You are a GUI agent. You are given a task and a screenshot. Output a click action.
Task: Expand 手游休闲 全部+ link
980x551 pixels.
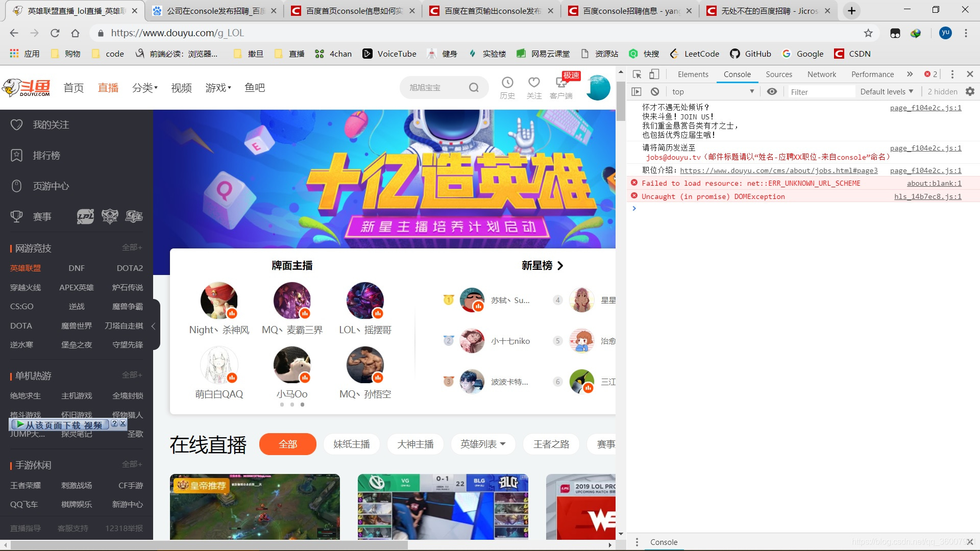(x=132, y=464)
